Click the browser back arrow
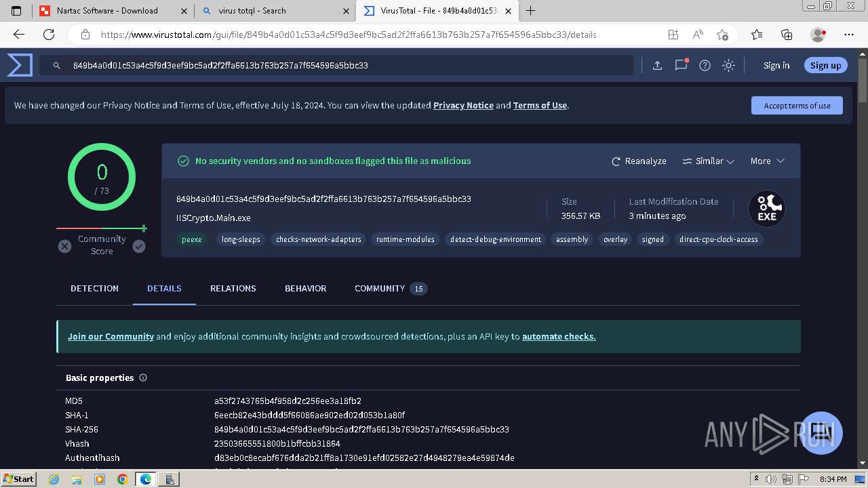 coord(19,35)
